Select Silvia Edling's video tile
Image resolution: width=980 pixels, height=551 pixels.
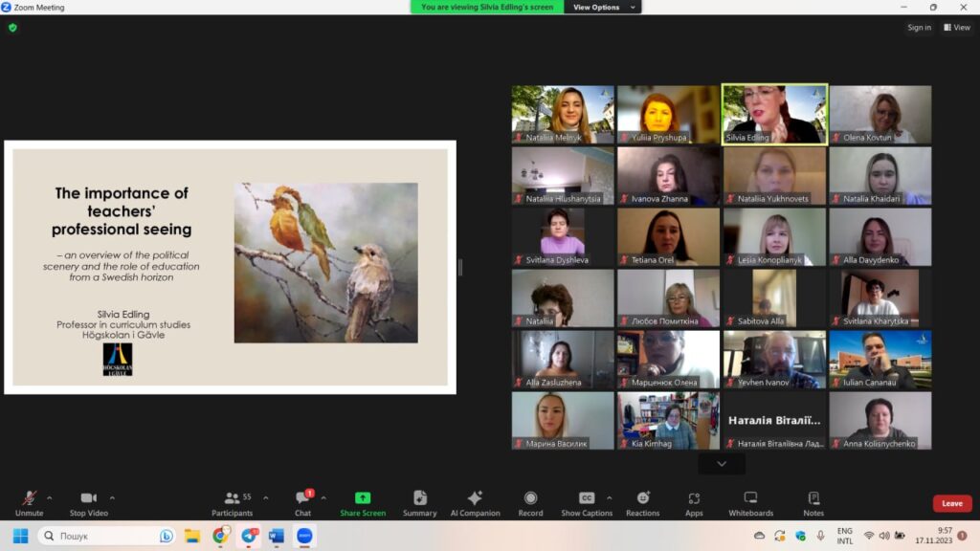click(774, 114)
